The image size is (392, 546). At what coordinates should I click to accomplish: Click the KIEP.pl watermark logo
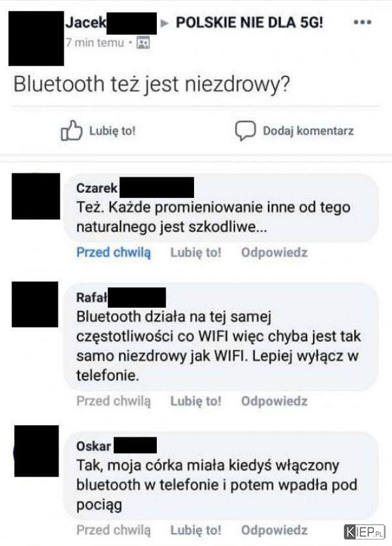364,532
